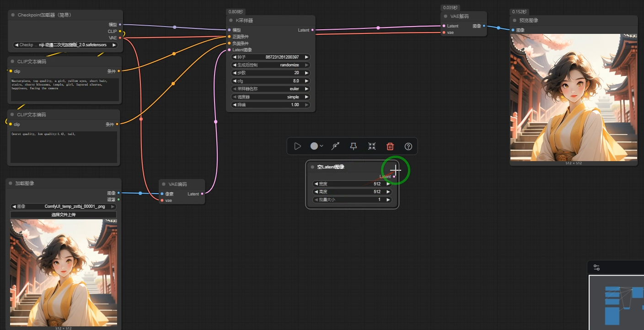Open the 调度器 simple dropdown
Viewport: 644px width, 330px height.
(x=271, y=97)
